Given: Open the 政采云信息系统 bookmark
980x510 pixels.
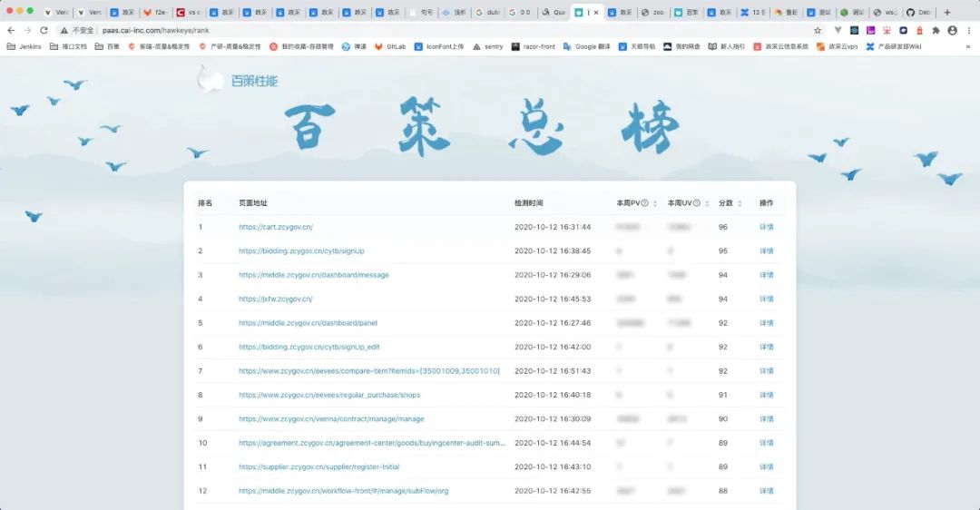Looking at the screenshot, I should pos(780,46).
